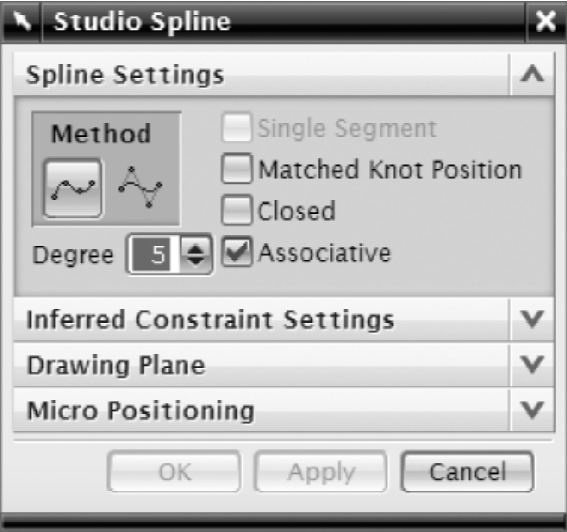
Task: Enable the Matched Knot Position checkbox
Action: (237, 169)
